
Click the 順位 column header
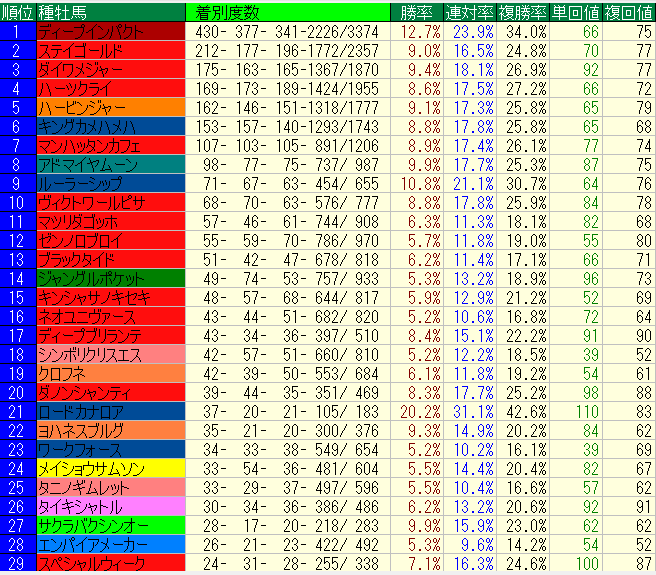18,13
